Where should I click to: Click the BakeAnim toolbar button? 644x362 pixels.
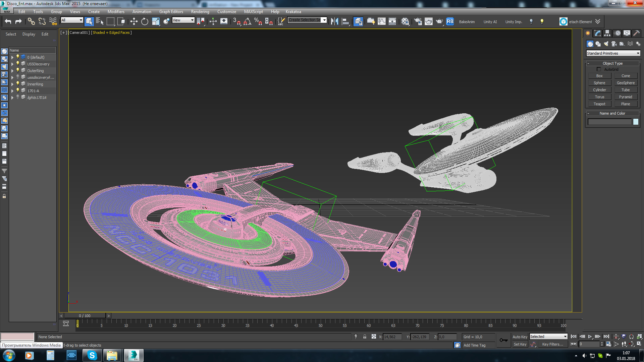(x=467, y=22)
